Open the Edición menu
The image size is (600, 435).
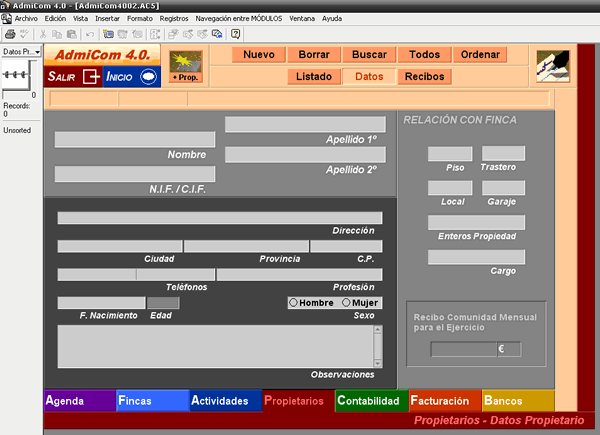55,18
